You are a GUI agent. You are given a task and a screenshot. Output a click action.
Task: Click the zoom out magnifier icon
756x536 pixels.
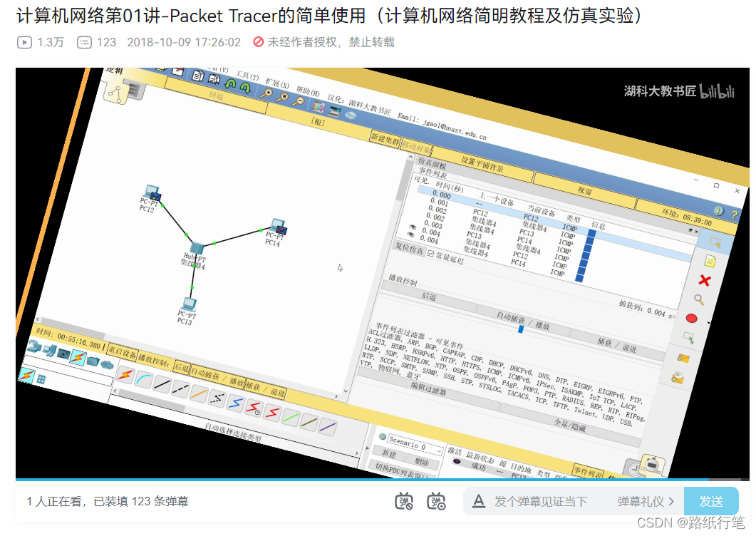click(299, 100)
